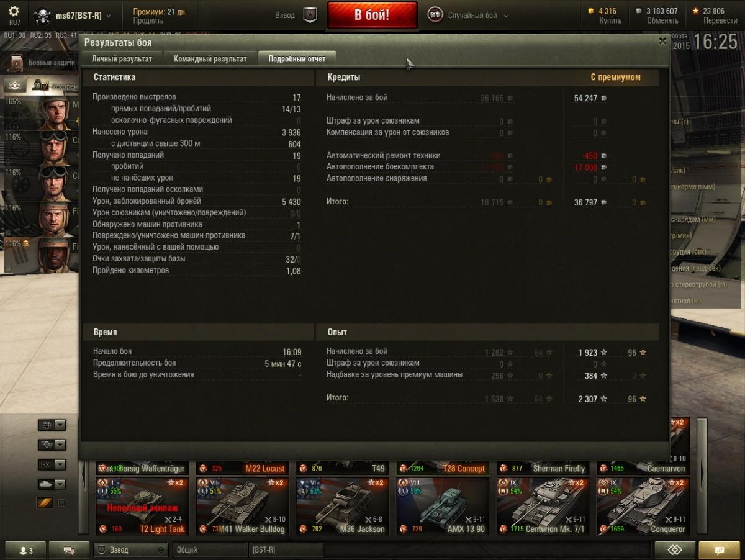Click Купить to buy gold
Screen dimensions: 745x560
click(610, 20)
